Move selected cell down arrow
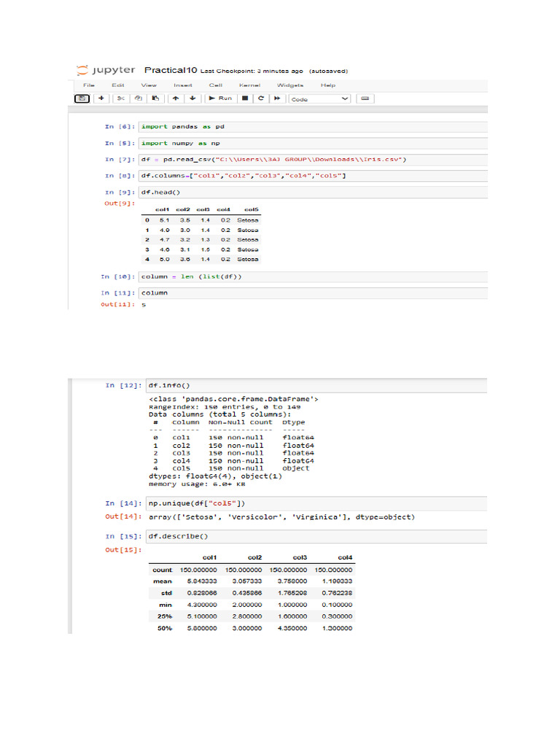The image size is (560, 747). (192, 98)
